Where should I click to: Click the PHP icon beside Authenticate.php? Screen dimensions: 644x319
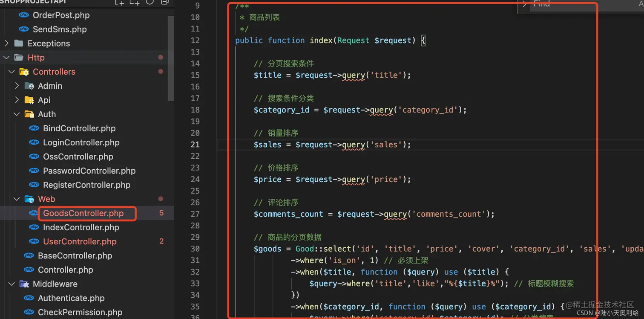(x=29, y=298)
